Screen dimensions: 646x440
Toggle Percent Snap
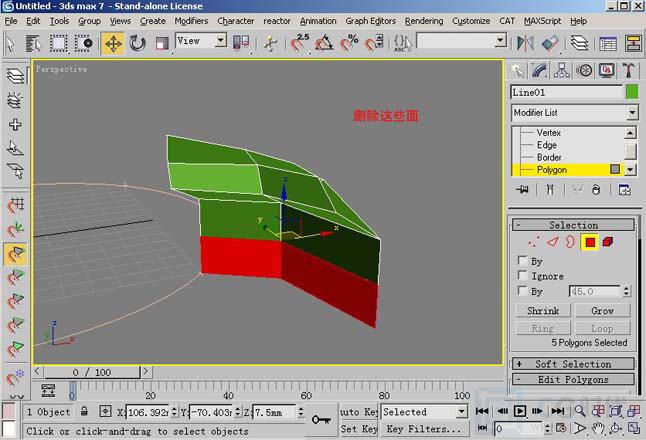pyautogui.click(x=349, y=43)
